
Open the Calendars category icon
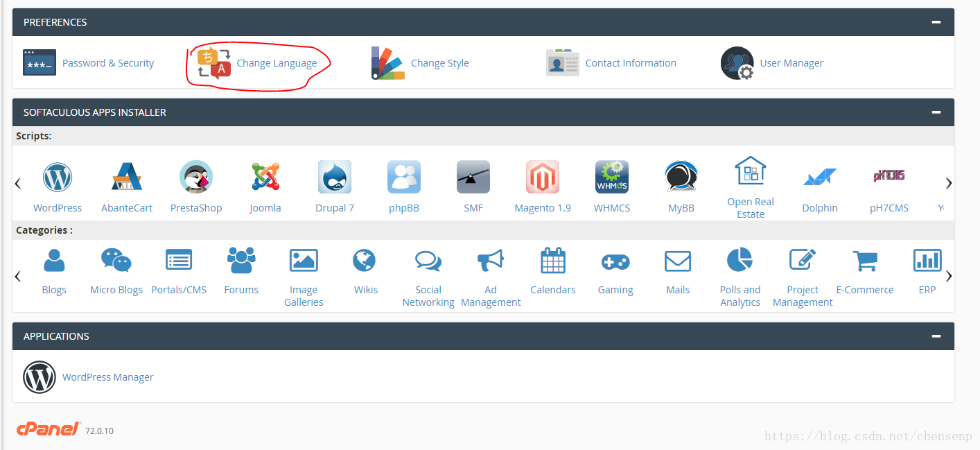(x=553, y=261)
